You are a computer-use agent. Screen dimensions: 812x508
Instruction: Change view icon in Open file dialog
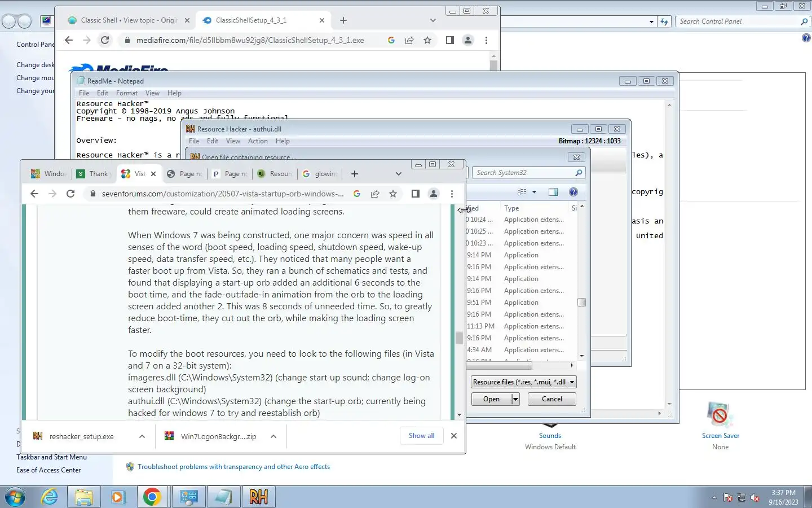[x=522, y=192]
